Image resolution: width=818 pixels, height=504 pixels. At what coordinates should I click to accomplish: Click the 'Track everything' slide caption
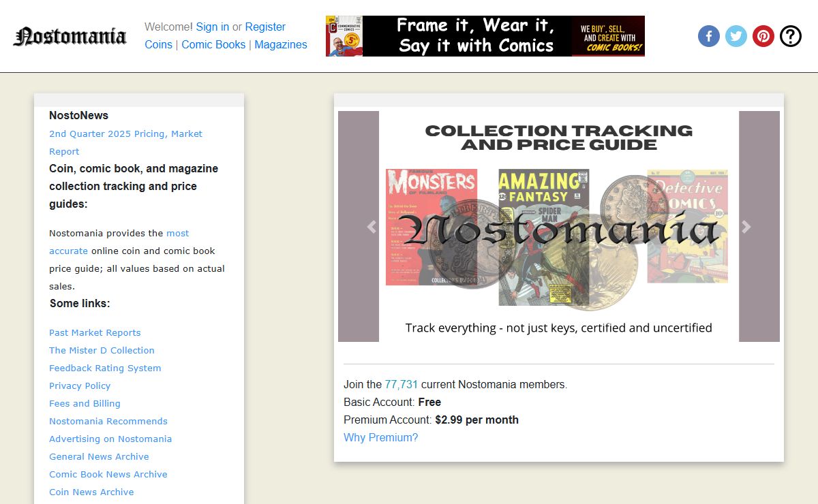click(559, 328)
